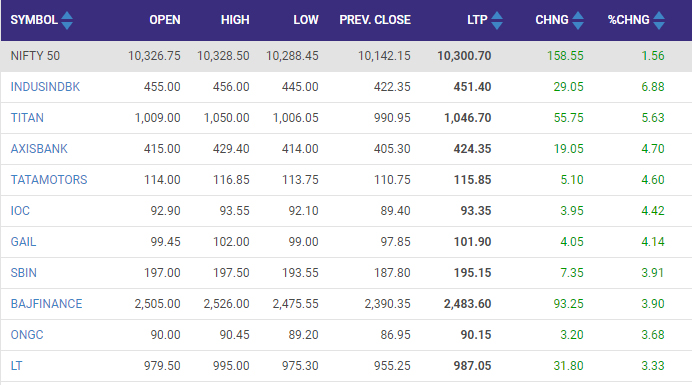Viewport: 692px width, 385px height.
Task: Select the IOC symbol link
Action: tap(20, 210)
